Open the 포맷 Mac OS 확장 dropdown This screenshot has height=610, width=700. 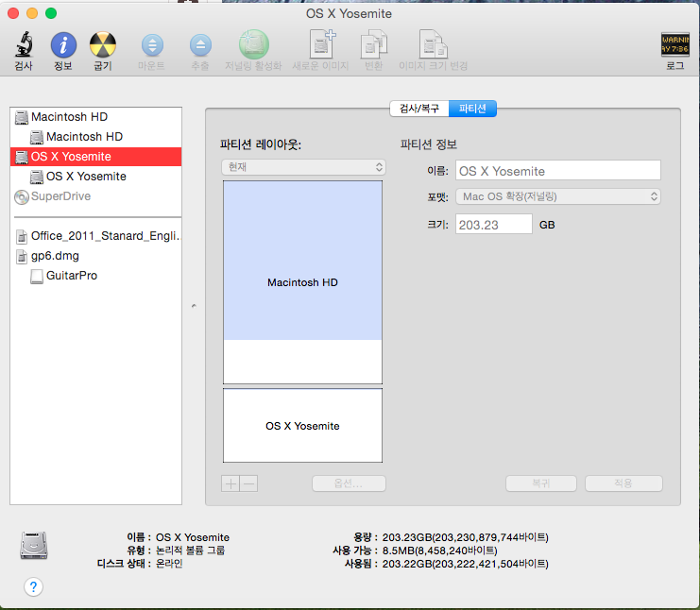coord(558,196)
